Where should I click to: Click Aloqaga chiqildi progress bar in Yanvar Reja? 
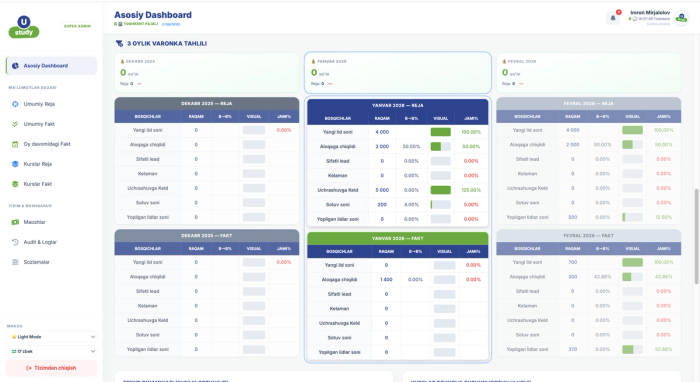point(441,146)
